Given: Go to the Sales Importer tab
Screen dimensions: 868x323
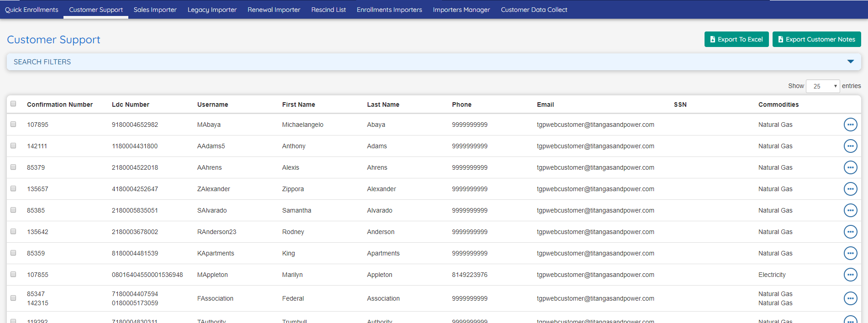Looking at the screenshot, I should point(155,10).
